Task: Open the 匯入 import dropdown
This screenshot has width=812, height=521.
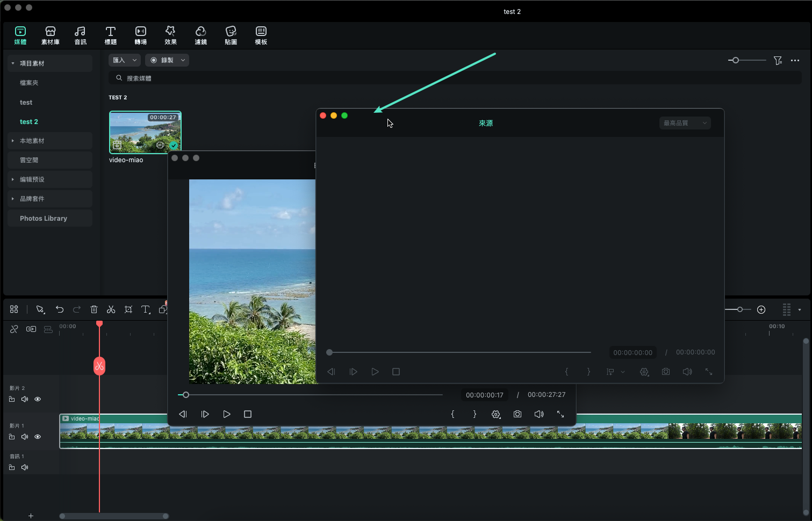Action: 124,60
